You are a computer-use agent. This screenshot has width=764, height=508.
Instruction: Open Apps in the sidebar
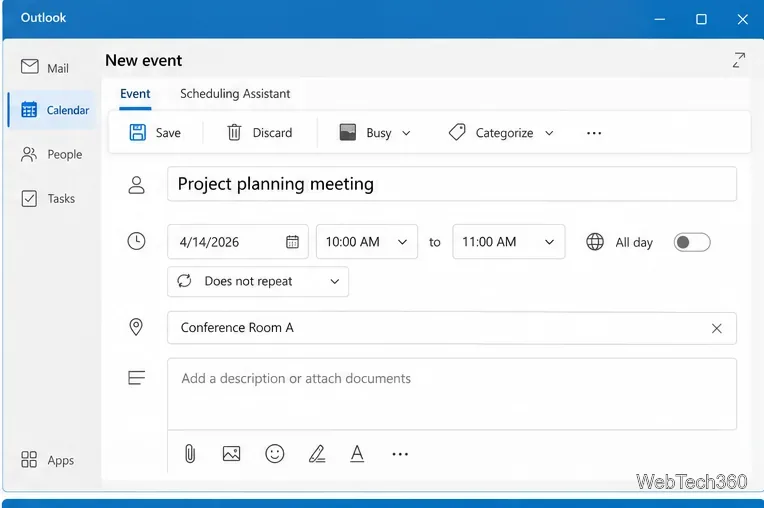click(x=47, y=460)
